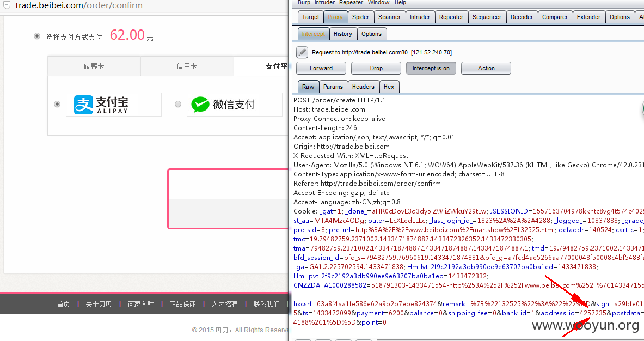Click the Accept-Encoding: gzip, deflate line
The image size is (644, 341).
pyautogui.click(x=342, y=193)
